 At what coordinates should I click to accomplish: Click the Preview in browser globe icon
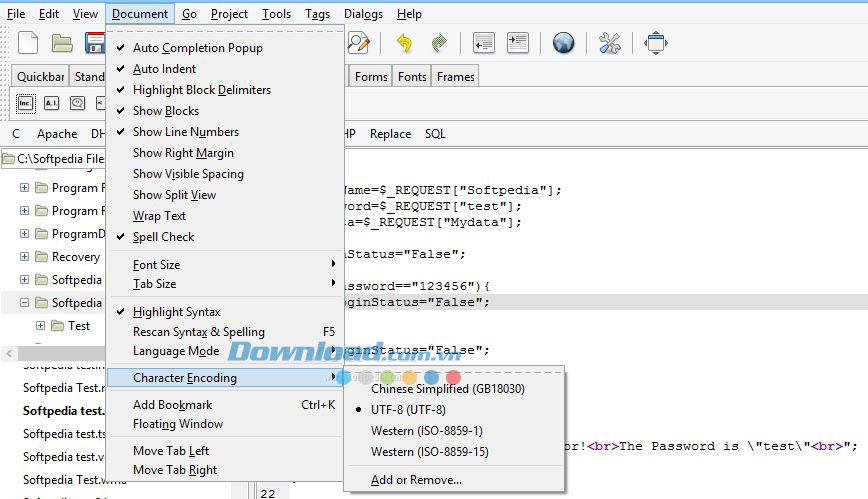563,43
